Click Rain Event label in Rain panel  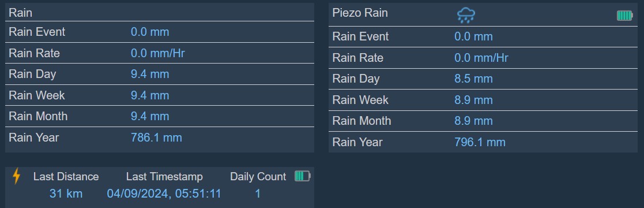(x=37, y=32)
